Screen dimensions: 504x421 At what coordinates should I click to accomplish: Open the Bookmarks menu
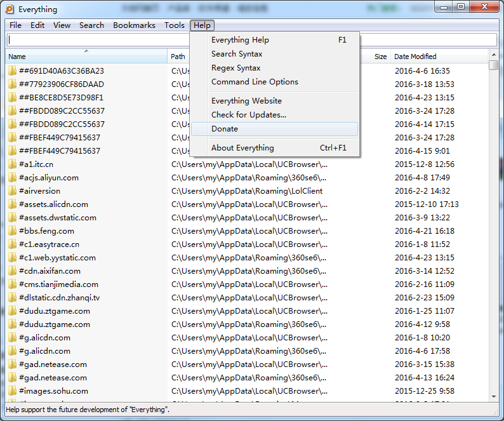tap(134, 25)
